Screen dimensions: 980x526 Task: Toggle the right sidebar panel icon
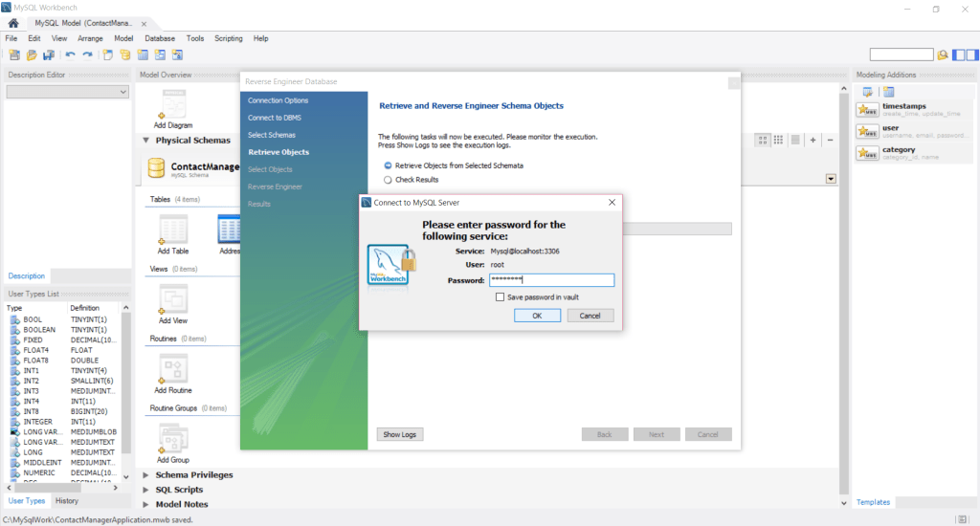pyautogui.click(x=972, y=55)
